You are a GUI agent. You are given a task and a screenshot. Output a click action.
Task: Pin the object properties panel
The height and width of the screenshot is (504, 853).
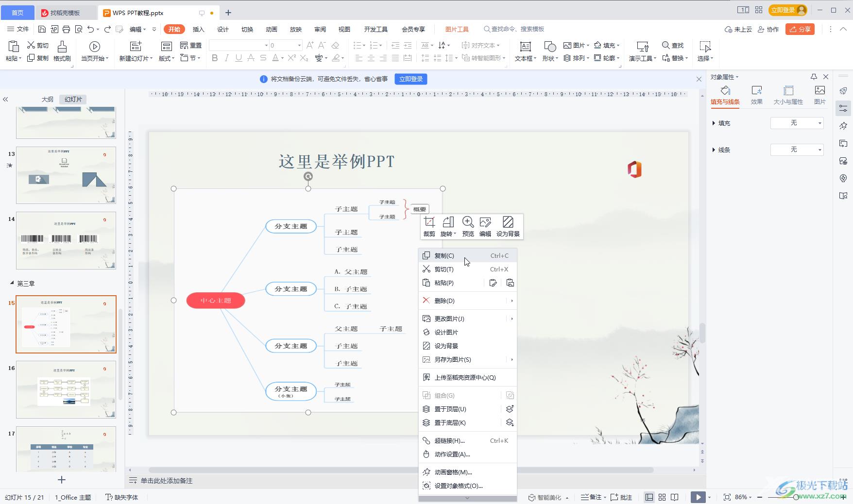814,77
